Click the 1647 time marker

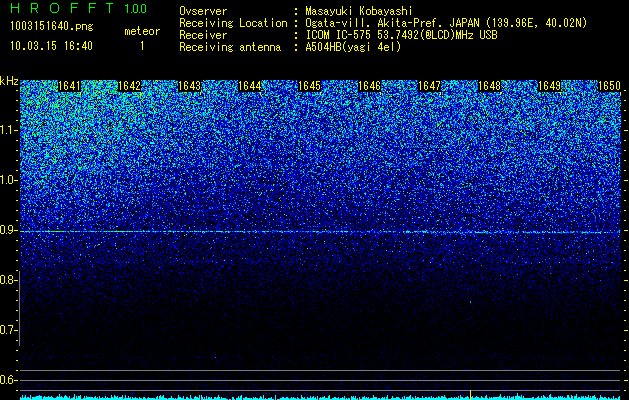(430, 86)
